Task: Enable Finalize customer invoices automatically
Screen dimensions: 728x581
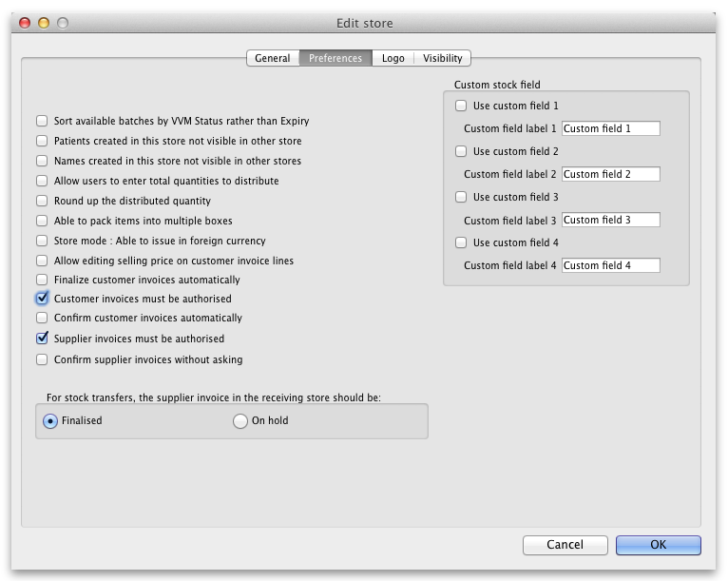Action: (42, 280)
